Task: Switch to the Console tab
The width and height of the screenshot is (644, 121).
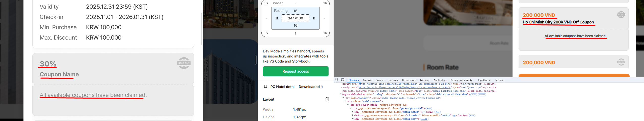Action: 367,80
